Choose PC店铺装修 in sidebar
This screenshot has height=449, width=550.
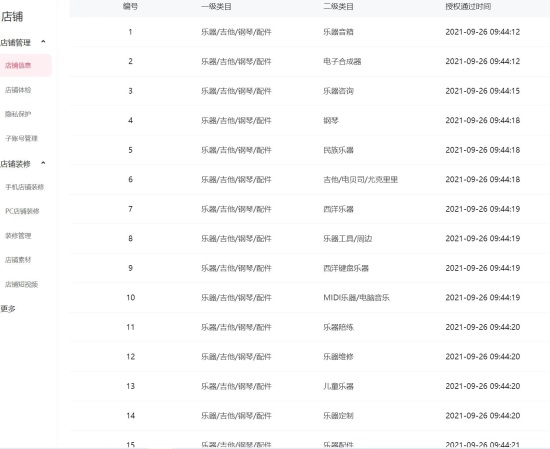22,211
